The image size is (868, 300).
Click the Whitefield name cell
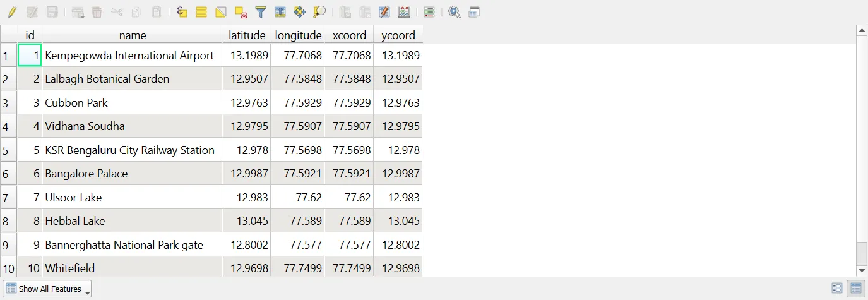[x=133, y=267]
